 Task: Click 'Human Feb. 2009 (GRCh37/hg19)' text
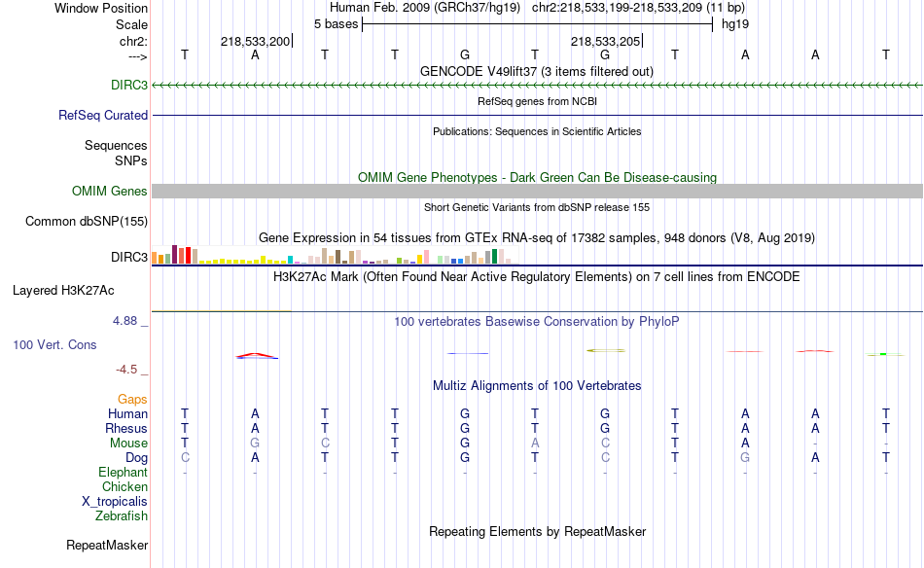(425, 8)
